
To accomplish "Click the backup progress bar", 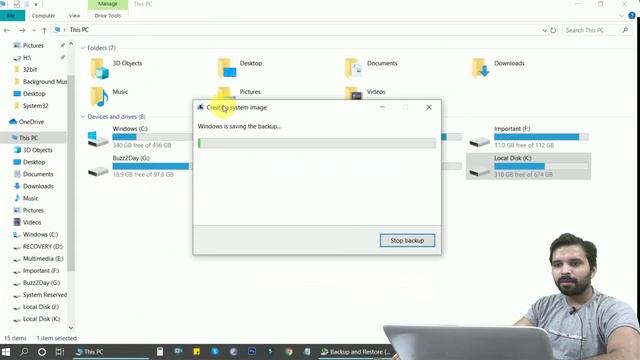I will (x=317, y=143).
